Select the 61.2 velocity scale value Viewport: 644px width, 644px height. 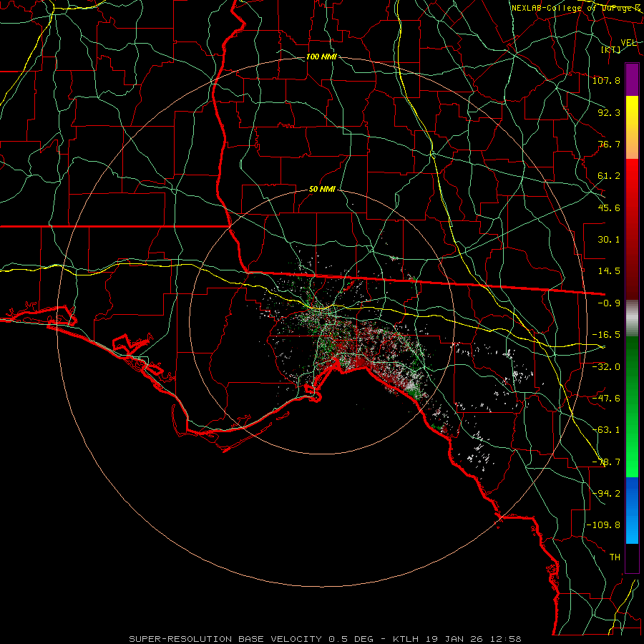tap(609, 176)
